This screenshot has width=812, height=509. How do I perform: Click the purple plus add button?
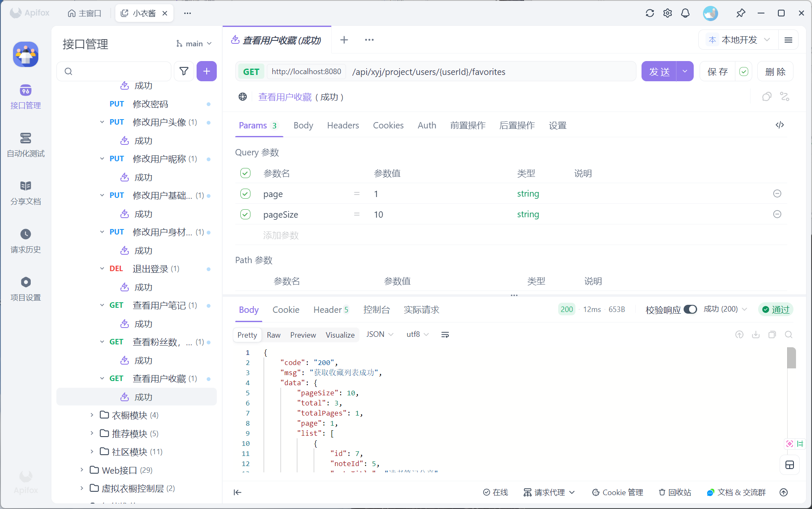tap(206, 71)
